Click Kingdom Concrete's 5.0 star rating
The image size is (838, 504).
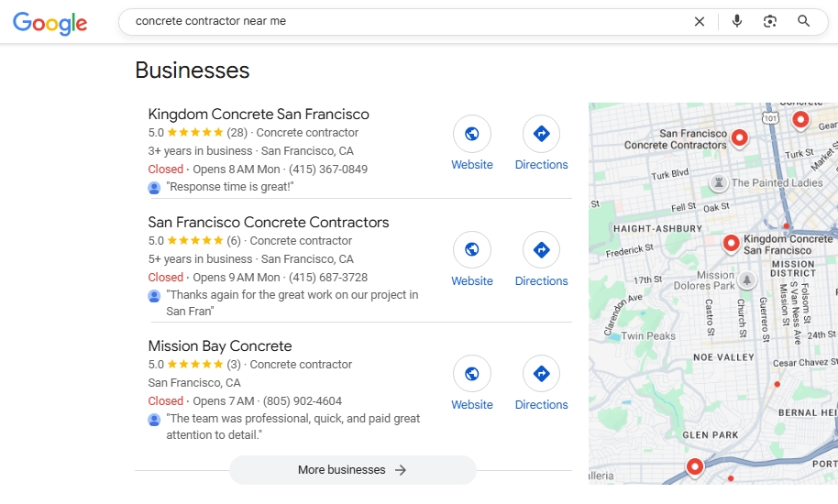185,132
